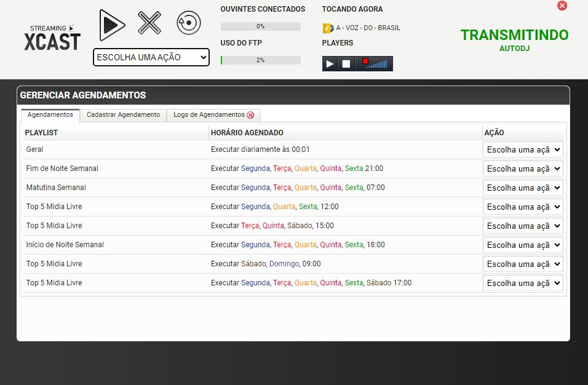Image resolution: width=588 pixels, height=385 pixels.
Task: Click the red close icon at top right
Action: (x=562, y=6)
